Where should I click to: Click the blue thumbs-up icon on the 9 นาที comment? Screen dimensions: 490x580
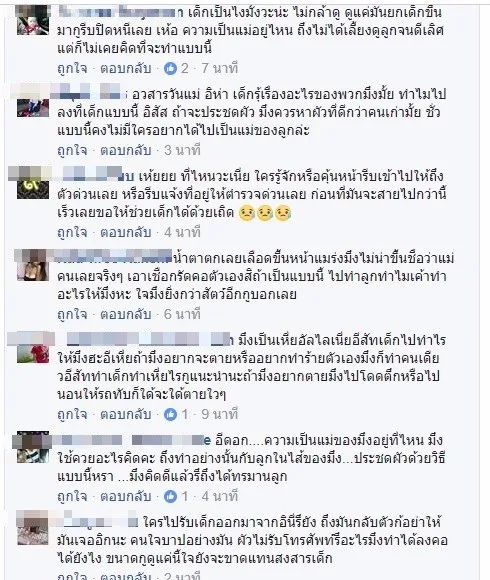point(170,414)
